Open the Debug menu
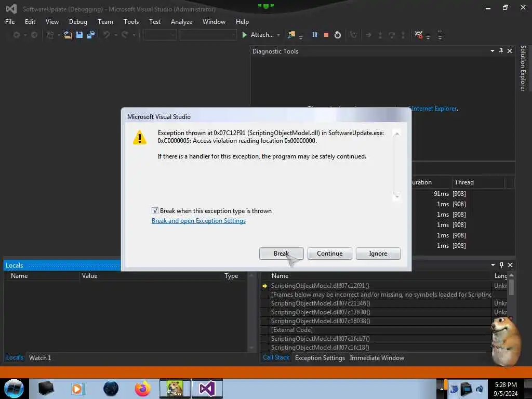The height and width of the screenshot is (399, 532). pyautogui.click(x=78, y=22)
